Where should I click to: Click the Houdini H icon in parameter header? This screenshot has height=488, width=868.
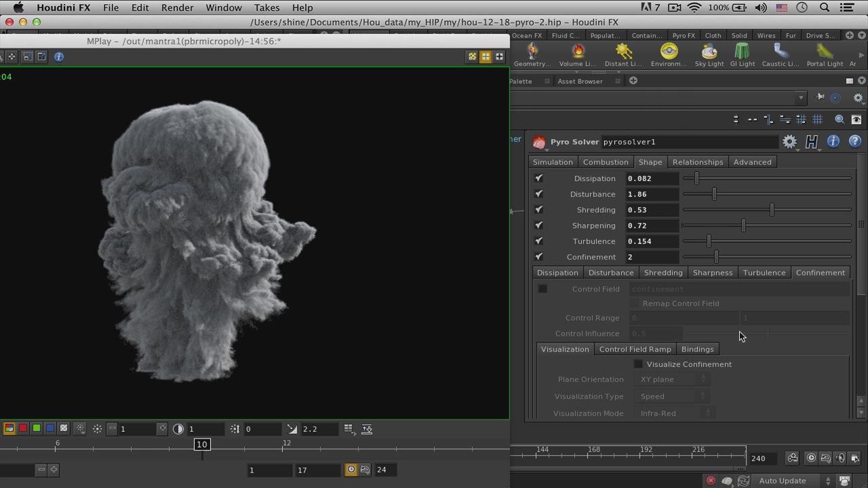pyautogui.click(x=812, y=142)
